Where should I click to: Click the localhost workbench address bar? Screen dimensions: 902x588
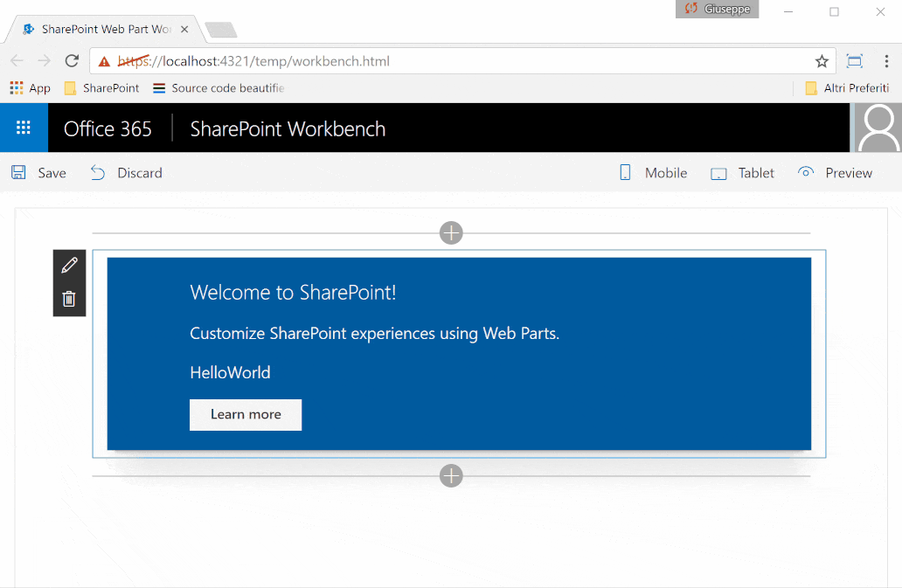pos(461,61)
